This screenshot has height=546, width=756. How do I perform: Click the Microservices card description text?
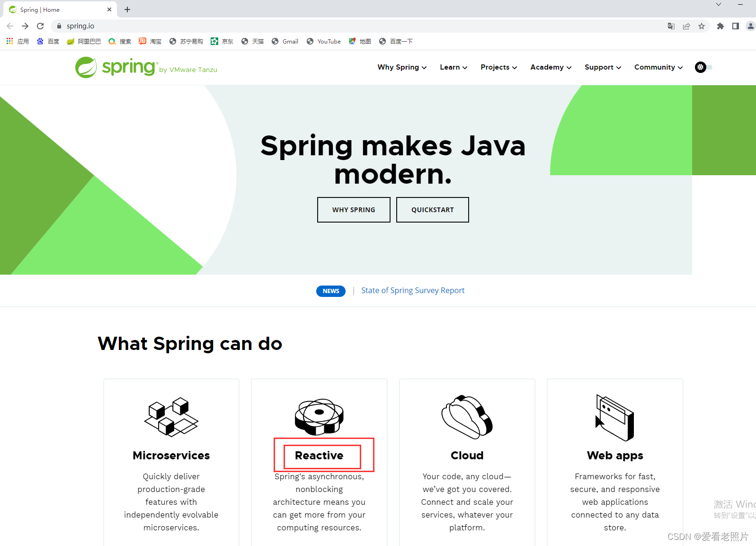tap(171, 502)
